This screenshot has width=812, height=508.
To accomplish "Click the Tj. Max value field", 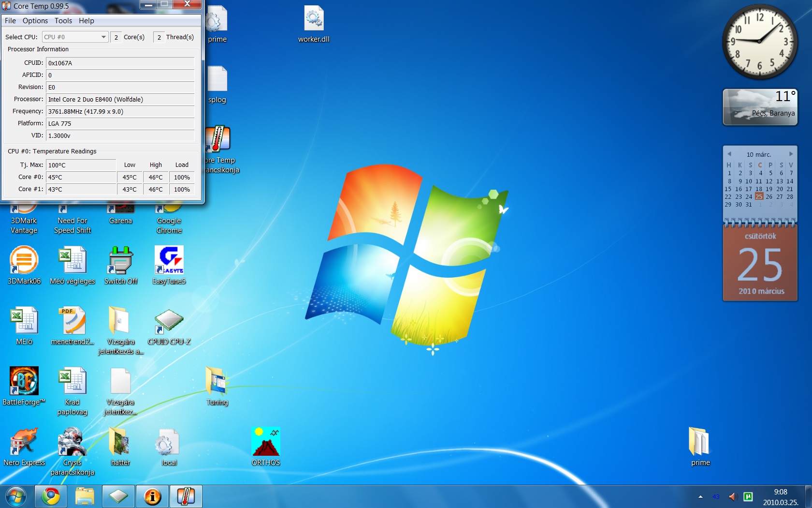I will pos(81,165).
